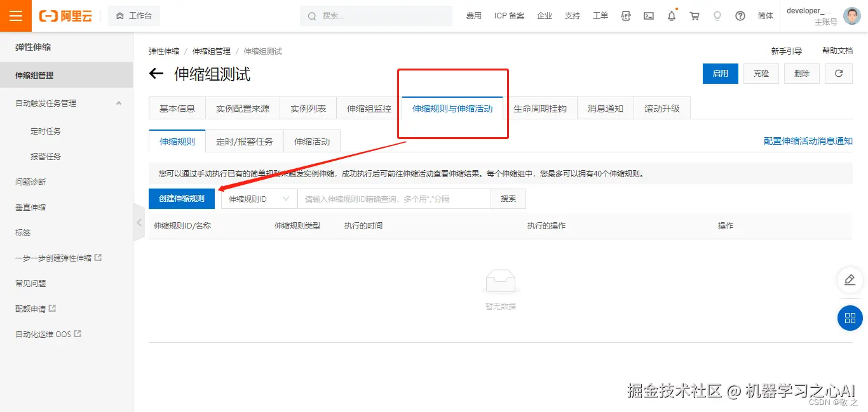The width and height of the screenshot is (868, 412).
Task: Open the help question mark icon
Action: [740, 15]
